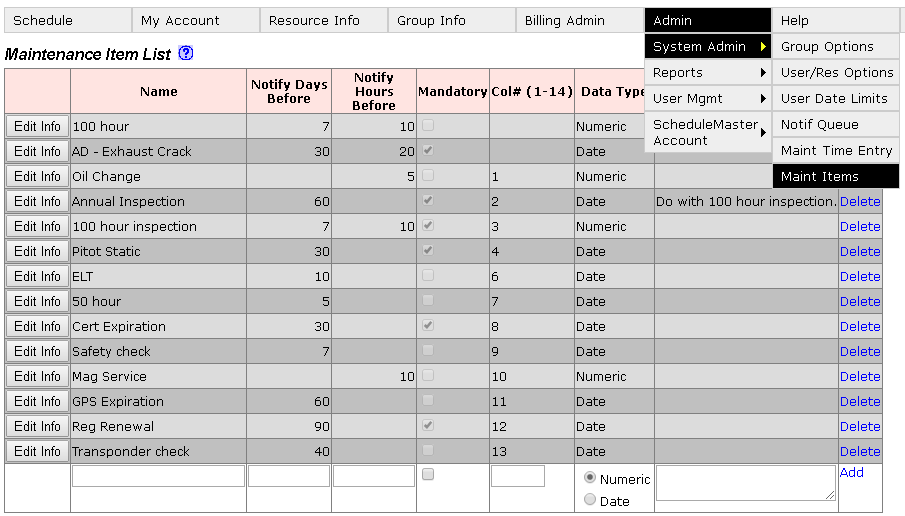Click the new item Name input field

click(158, 476)
